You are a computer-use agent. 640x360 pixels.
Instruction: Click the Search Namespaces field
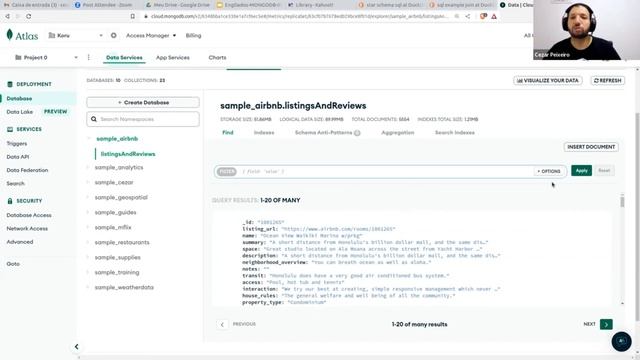[x=143, y=119]
